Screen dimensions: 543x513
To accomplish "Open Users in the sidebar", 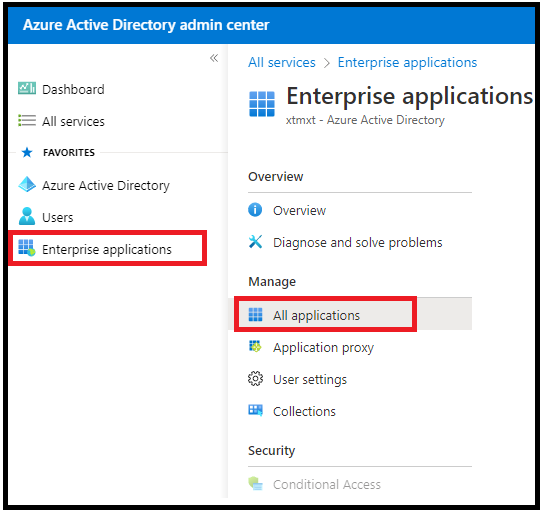I will point(57,218).
